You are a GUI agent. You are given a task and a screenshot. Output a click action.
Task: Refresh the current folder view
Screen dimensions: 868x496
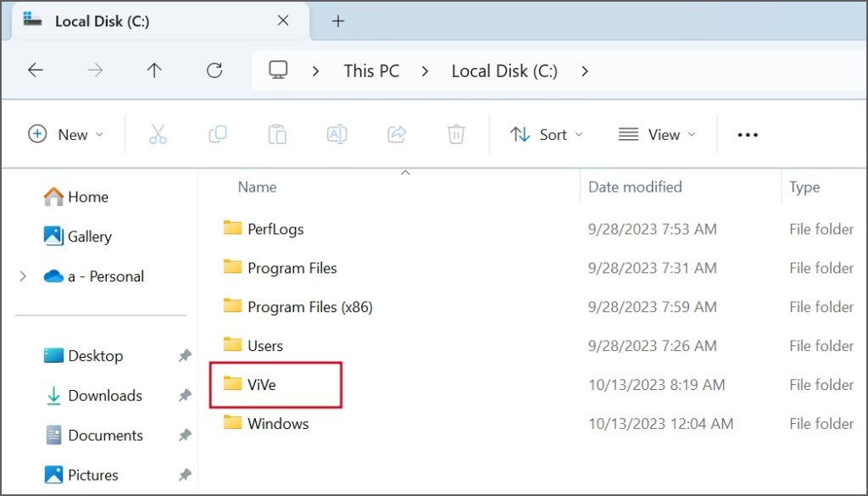214,70
